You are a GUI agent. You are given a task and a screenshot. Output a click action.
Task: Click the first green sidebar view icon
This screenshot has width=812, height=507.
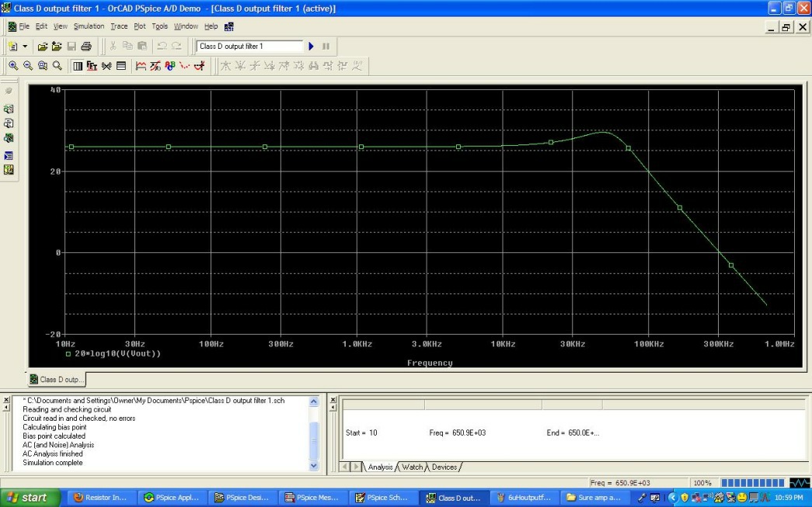coord(9,109)
